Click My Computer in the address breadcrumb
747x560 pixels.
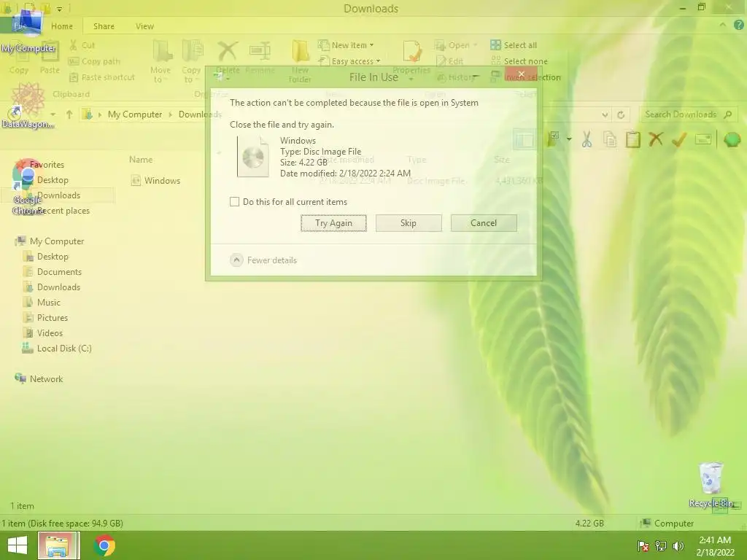tap(135, 114)
